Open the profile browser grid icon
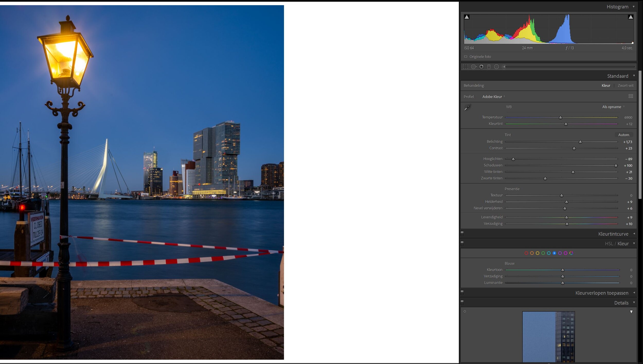The width and height of the screenshot is (643, 364). click(x=631, y=96)
